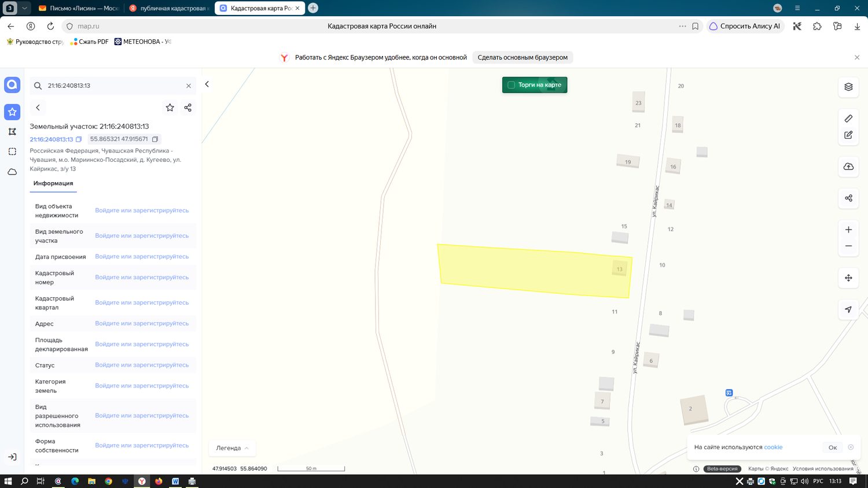This screenshot has width=868, height=488.
Task: Click into the parcel search field
Action: click(x=113, y=86)
